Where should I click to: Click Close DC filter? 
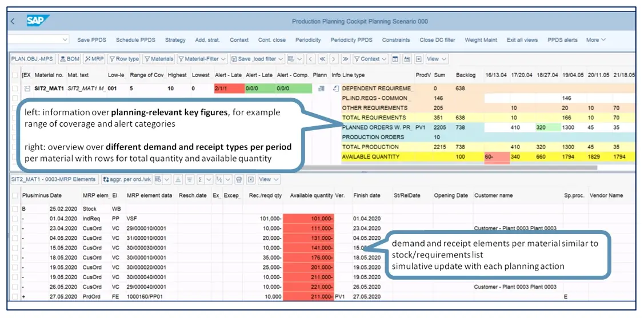[437, 40]
